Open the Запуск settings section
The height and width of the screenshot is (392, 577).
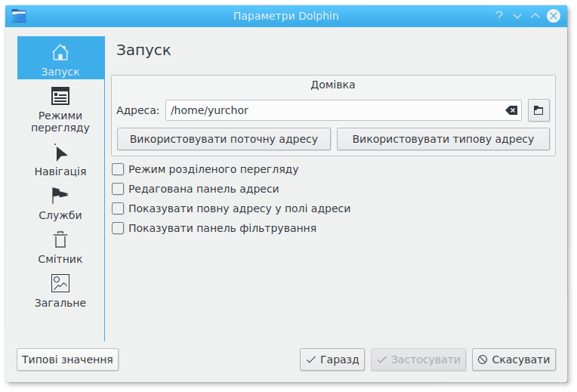pos(60,58)
